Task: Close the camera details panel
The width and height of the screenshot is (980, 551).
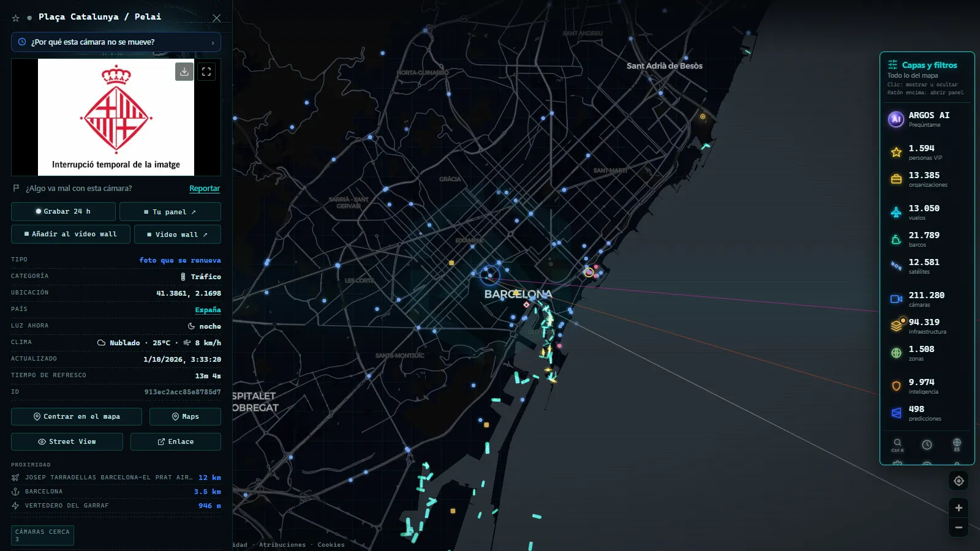Action: tap(216, 18)
